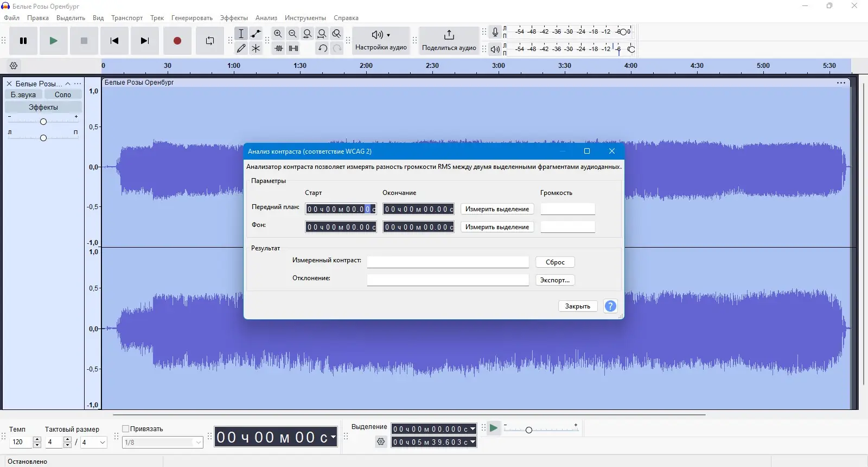
Task: Toggle the loop playback button
Action: tap(210, 41)
